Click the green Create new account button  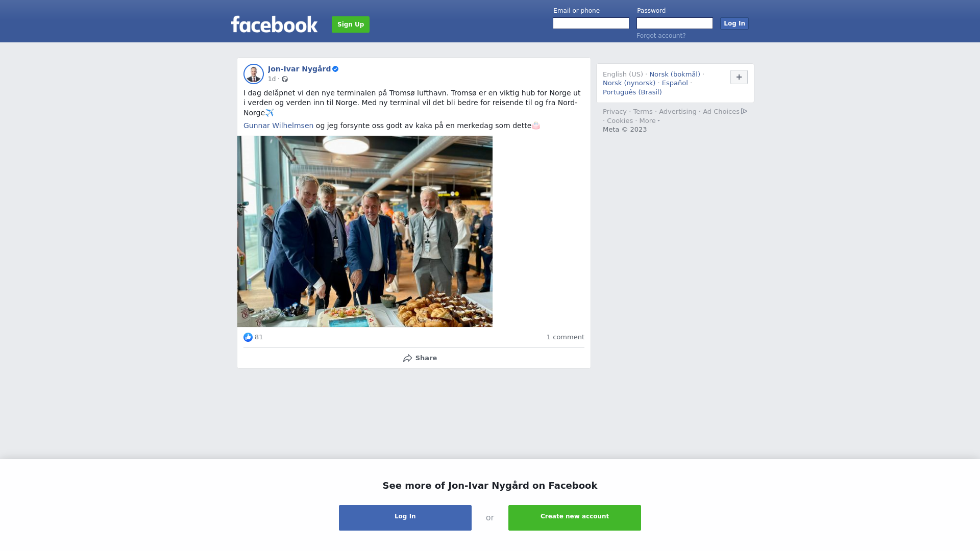click(575, 518)
